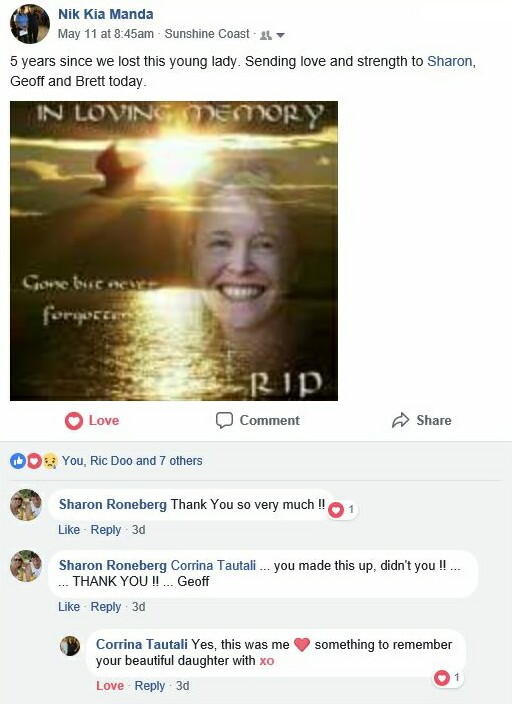Show who reacted: You, Ric Doo and 7 others
This screenshot has height=704, width=512.
[x=132, y=461]
